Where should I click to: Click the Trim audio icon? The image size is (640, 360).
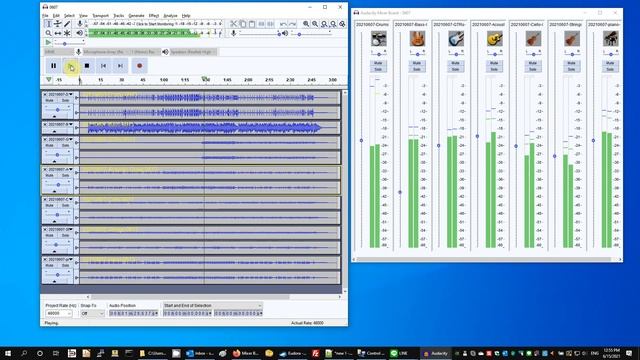(x=261, y=24)
